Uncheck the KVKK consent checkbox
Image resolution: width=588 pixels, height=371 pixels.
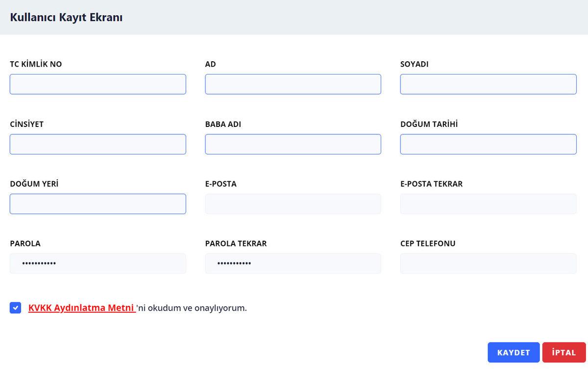(x=15, y=308)
